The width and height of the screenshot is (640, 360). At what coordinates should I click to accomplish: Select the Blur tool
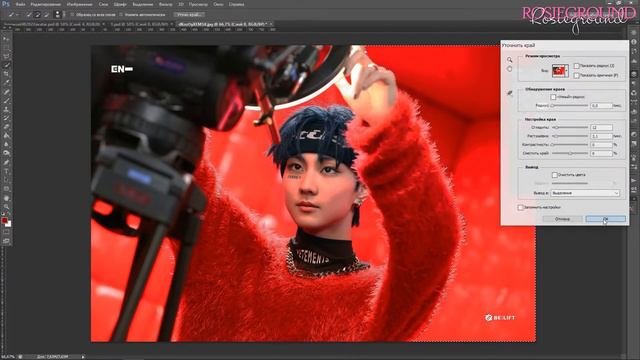click(6, 144)
